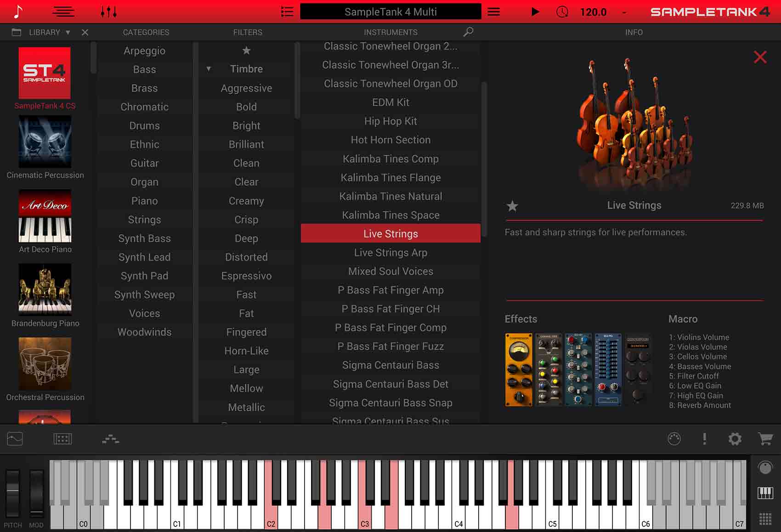Load the Sigma Centauri Bass instrument
The width and height of the screenshot is (781, 532).
coord(390,365)
